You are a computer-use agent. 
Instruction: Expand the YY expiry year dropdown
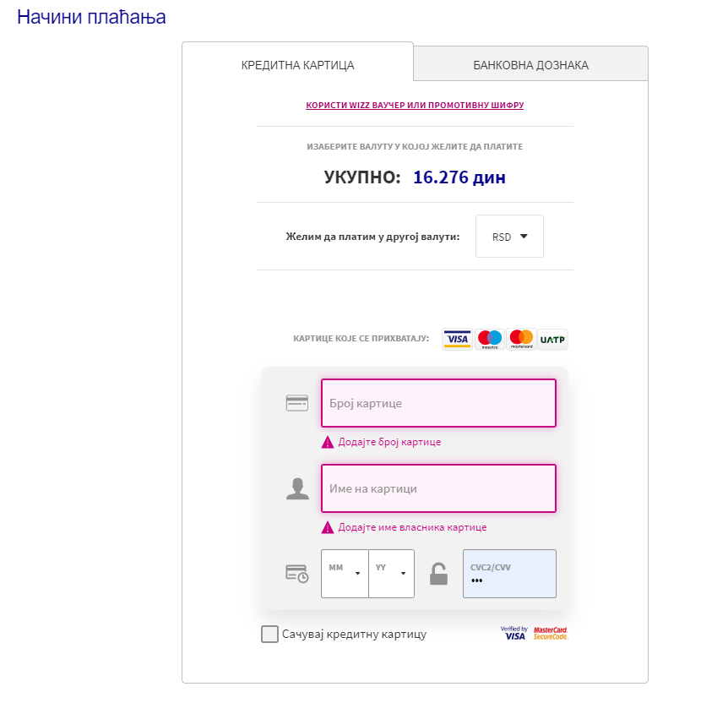[x=391, y=574]
